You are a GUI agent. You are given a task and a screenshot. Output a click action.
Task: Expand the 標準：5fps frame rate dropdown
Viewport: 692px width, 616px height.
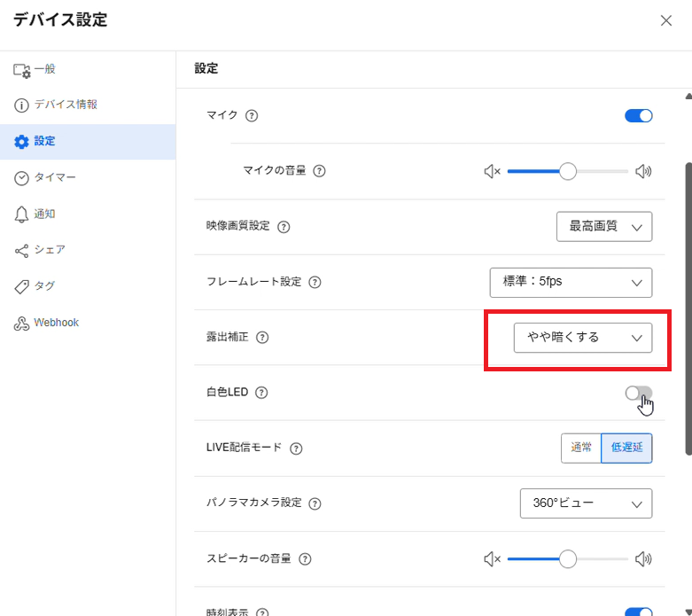click(571, 282)
